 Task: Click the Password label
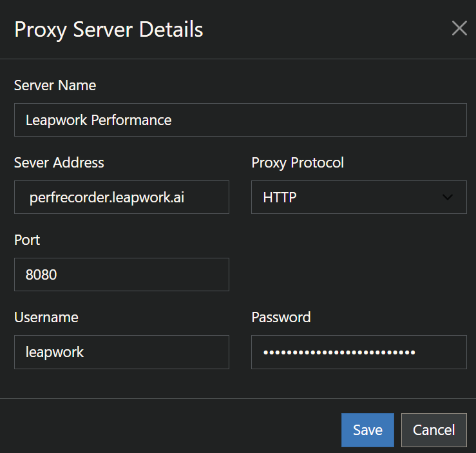click(281, 318)
